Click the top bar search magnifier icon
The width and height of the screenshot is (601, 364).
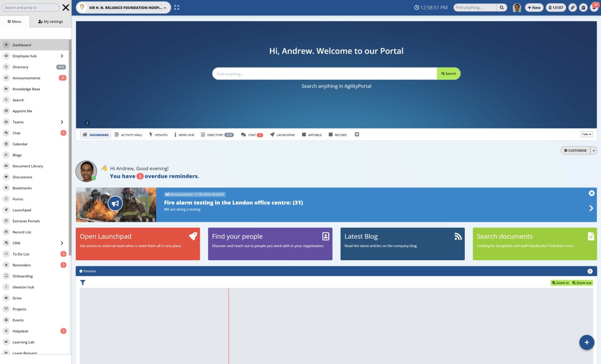tap(502, 8)
